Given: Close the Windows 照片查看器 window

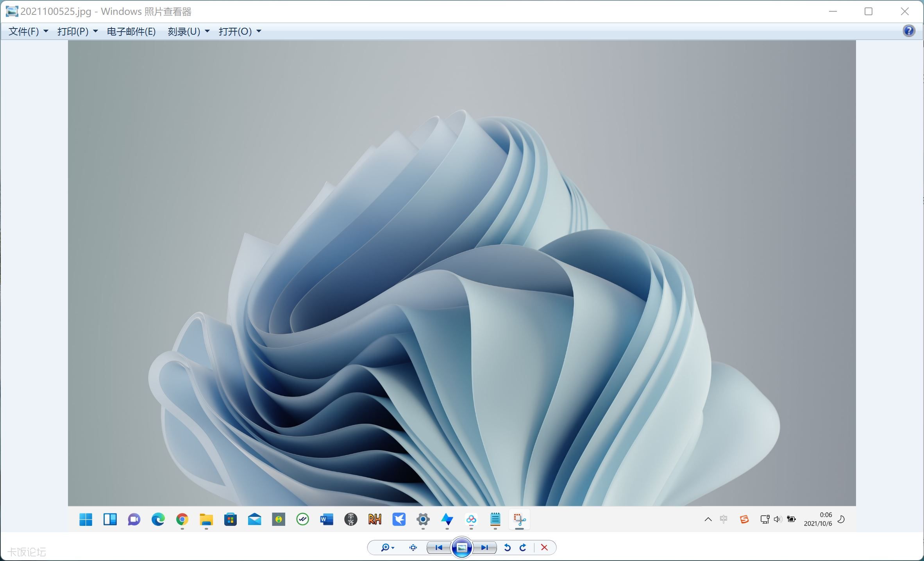Looking at the screenshot, I should click(x=904, y=11).
